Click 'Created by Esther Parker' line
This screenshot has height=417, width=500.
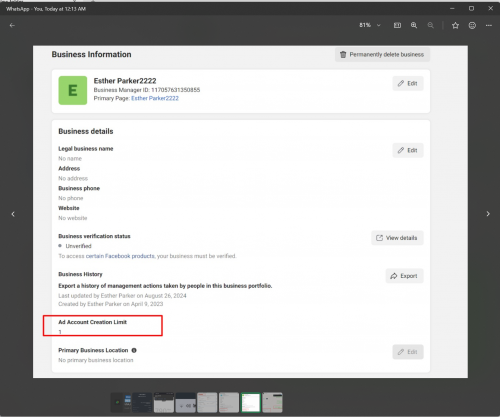coord(111,304)
